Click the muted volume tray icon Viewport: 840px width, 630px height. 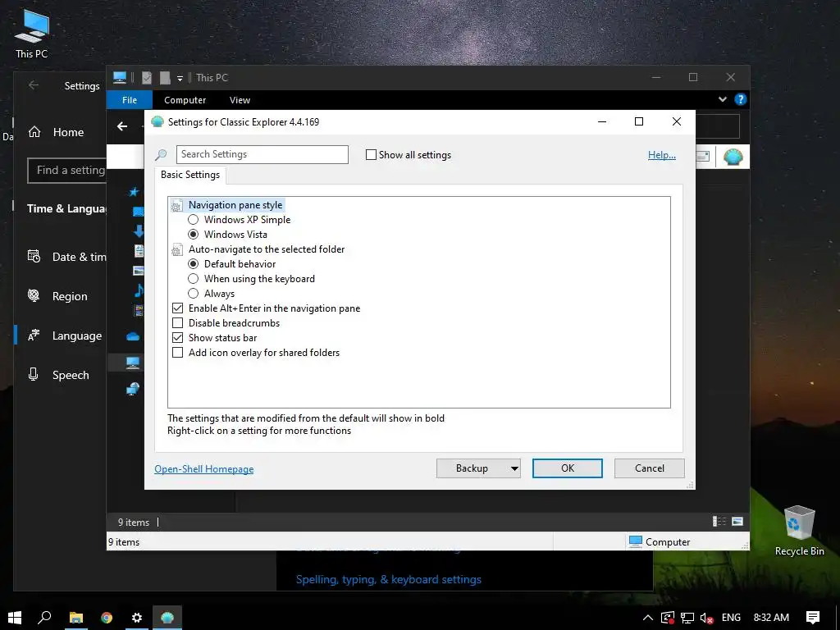(706, 618)
